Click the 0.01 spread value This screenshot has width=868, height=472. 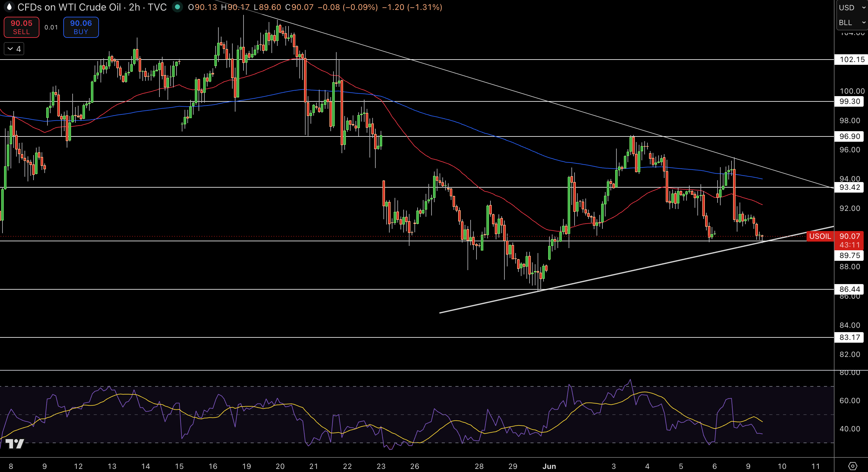coord(51,27)
